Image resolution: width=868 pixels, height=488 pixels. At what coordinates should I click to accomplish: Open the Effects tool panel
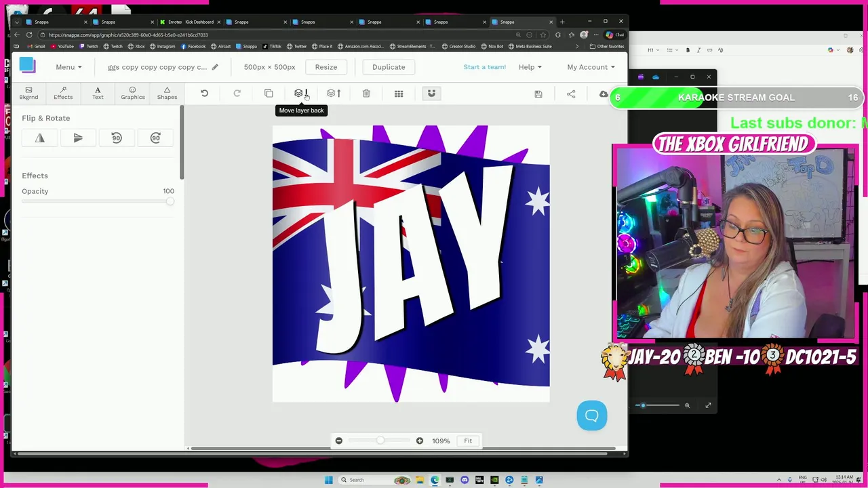63,93
